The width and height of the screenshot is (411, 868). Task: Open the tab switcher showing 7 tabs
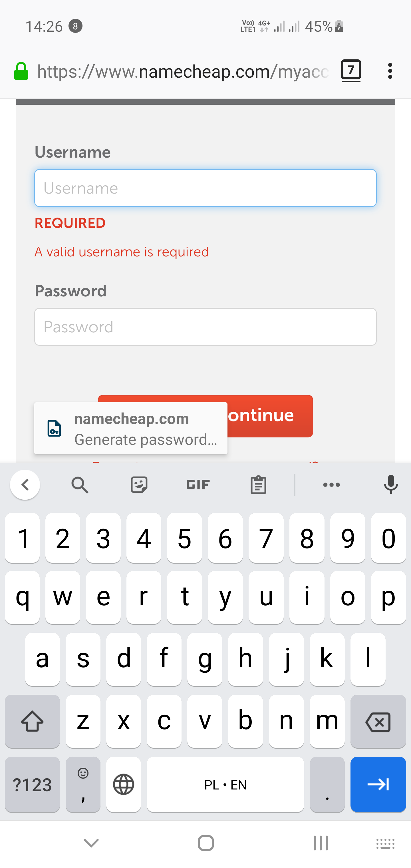351,71
